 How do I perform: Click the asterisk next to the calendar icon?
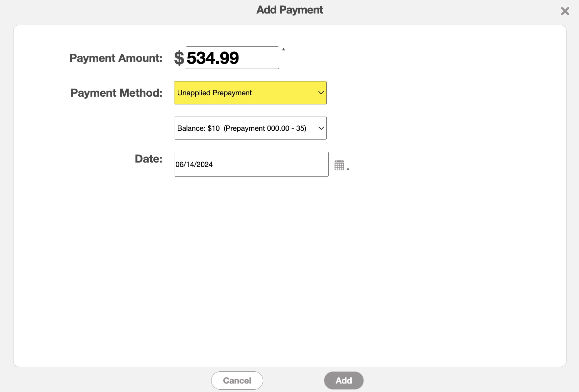[x=348, y=169]
